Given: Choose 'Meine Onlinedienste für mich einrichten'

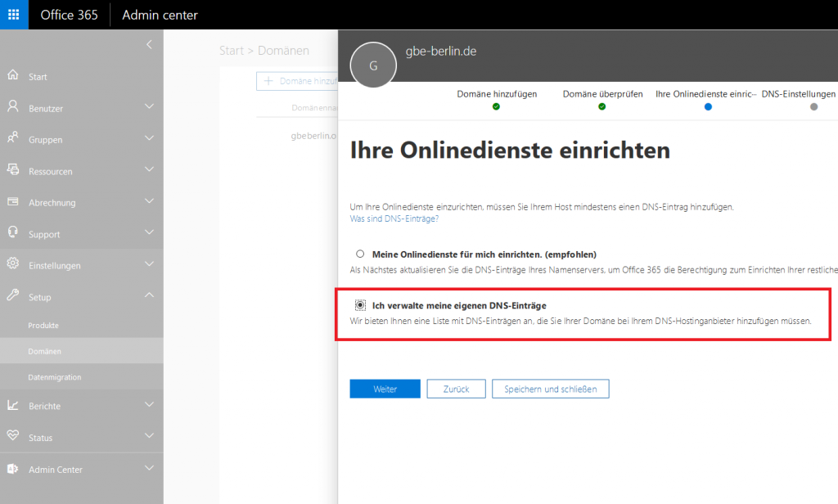Looking at the screenshot, I should click(x=359, y=254).
